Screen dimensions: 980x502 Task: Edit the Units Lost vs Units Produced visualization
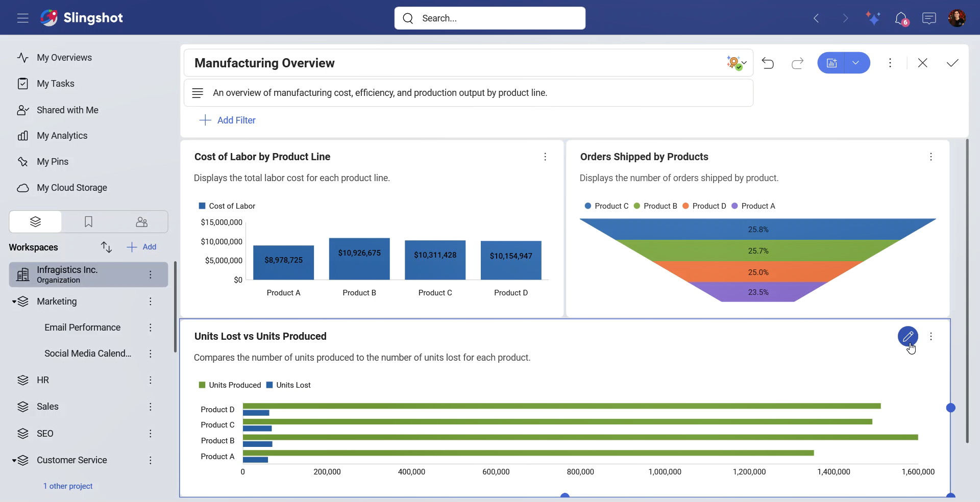(x=908, y=336)
